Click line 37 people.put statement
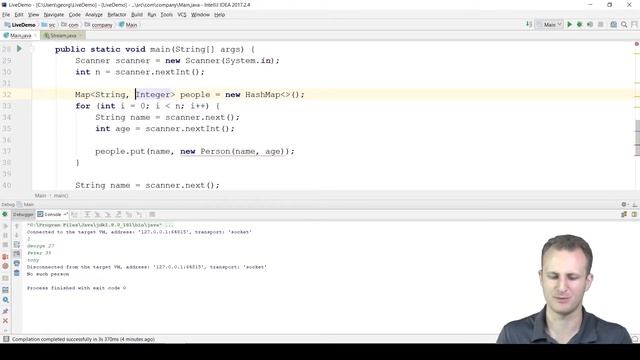The width and height of the screenshot is (640, 360). 195,151
